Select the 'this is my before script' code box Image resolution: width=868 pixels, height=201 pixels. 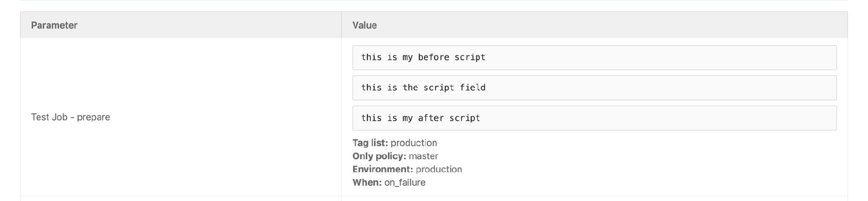coord(594,57)
